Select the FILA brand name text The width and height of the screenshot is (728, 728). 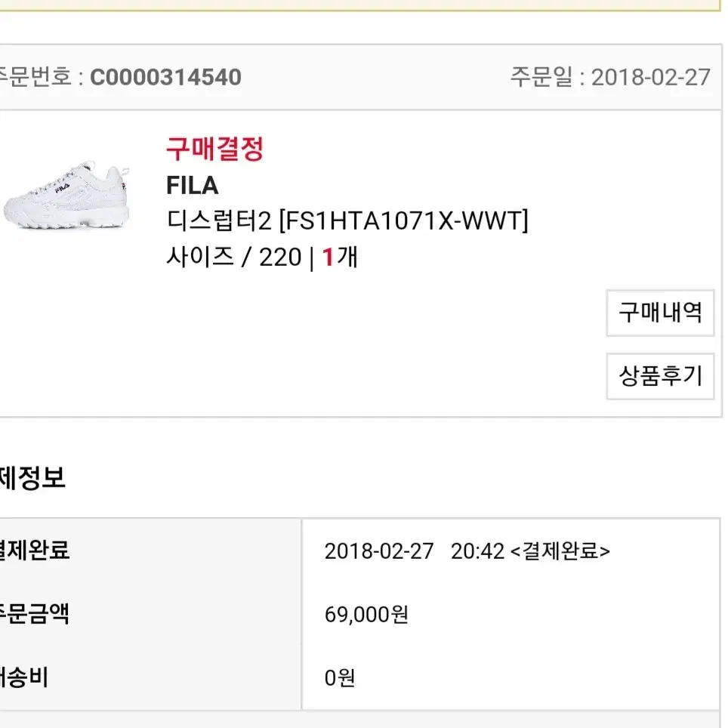click(193, 185)
